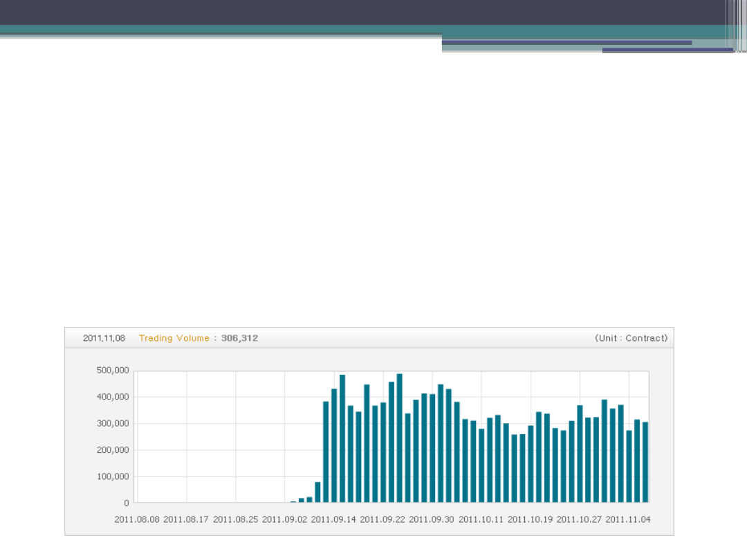Click the 2011.09.22 x-axis date label

coord(382,519)
